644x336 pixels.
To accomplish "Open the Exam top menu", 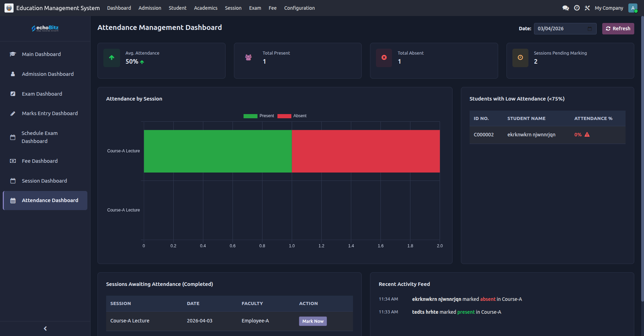I will [x=255, y=8].
